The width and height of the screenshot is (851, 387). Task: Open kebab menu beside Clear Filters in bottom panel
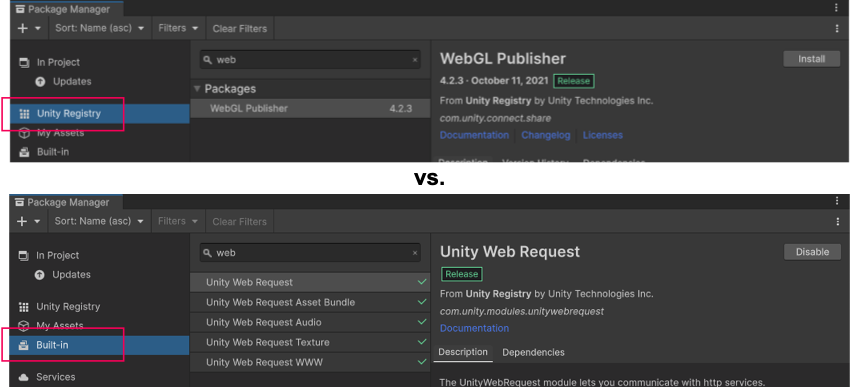[837, 221]
